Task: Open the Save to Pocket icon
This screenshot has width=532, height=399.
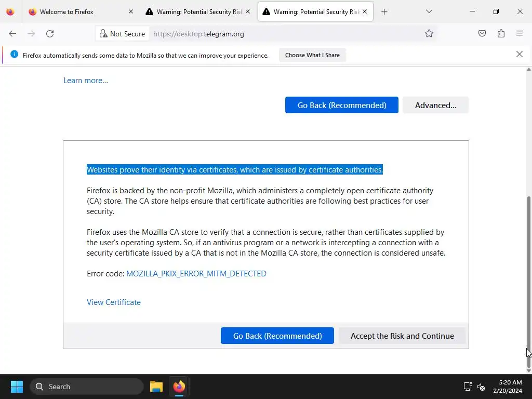Action: [x=482, y=33]
